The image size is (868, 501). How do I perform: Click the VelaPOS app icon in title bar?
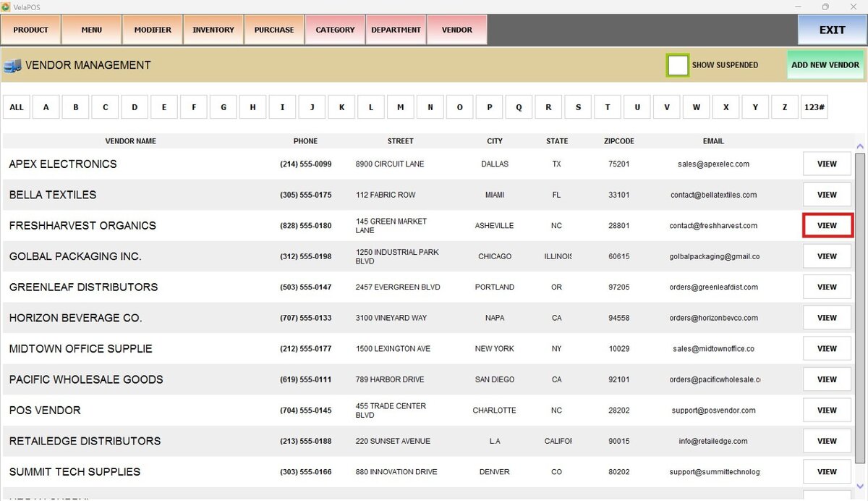tap(6, 7)
